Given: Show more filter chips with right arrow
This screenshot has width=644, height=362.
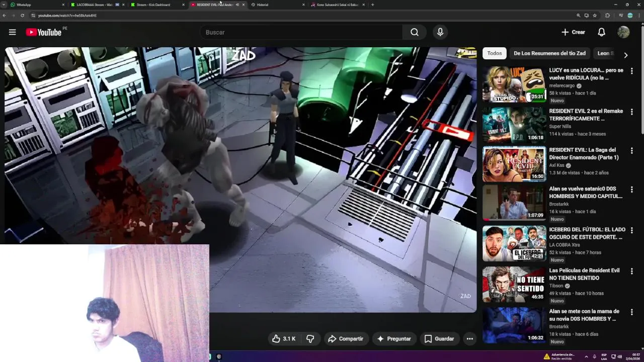Looking at the screenshot, I should point(625,55).
